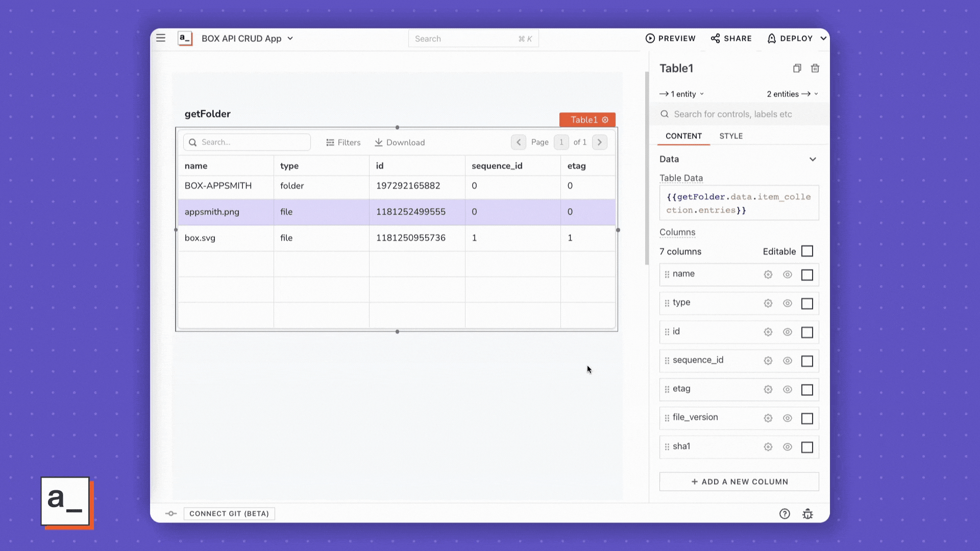Check editable box for etag column
Screen dimensions: 980x551
[807, 390]
